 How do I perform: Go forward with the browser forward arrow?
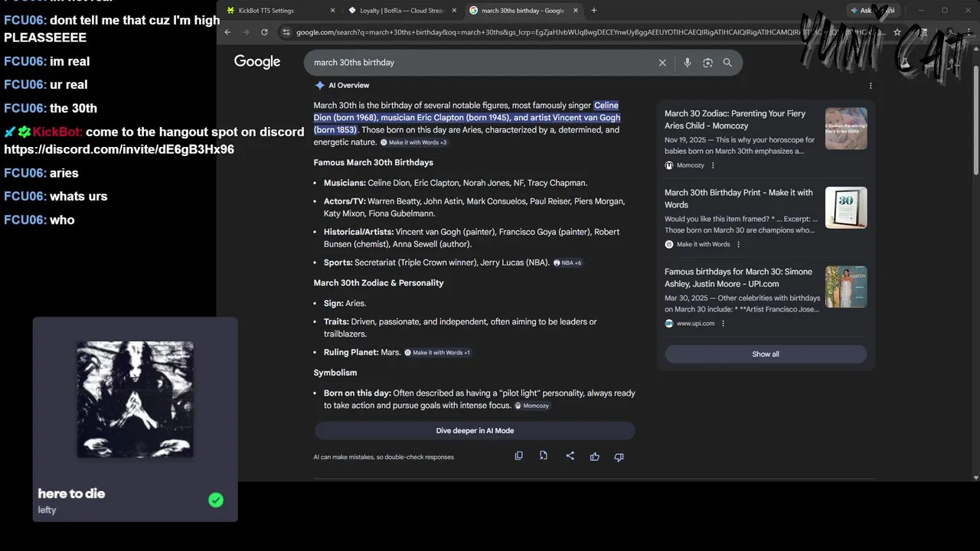[246, 32]
